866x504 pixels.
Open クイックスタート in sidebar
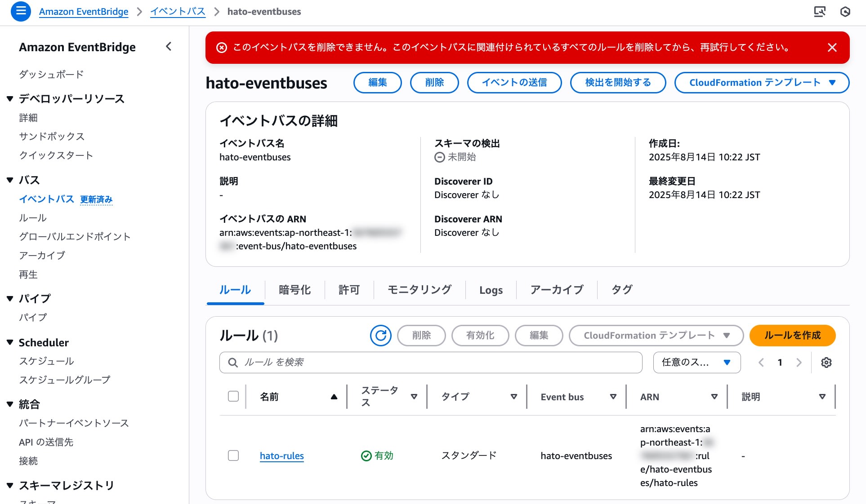pos(56,155)
